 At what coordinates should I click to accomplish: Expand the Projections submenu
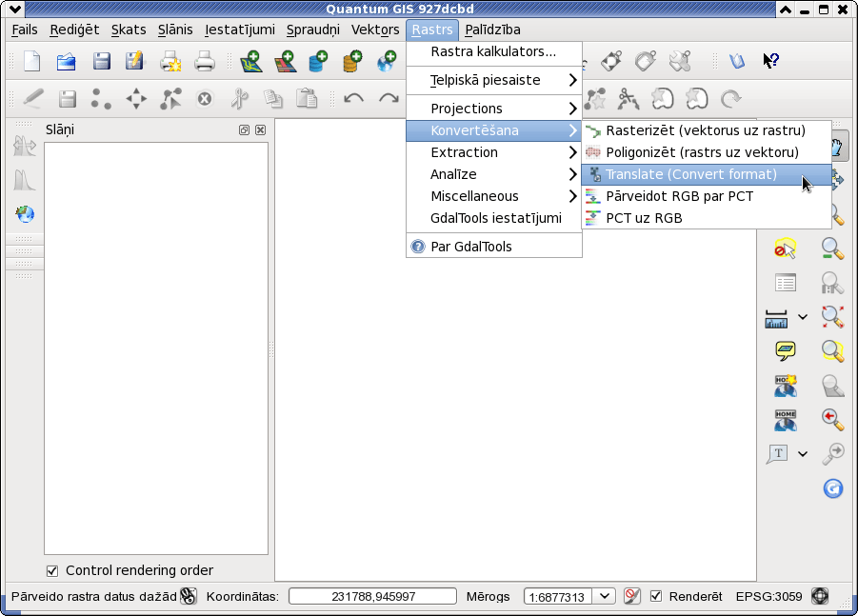point(494,109)
